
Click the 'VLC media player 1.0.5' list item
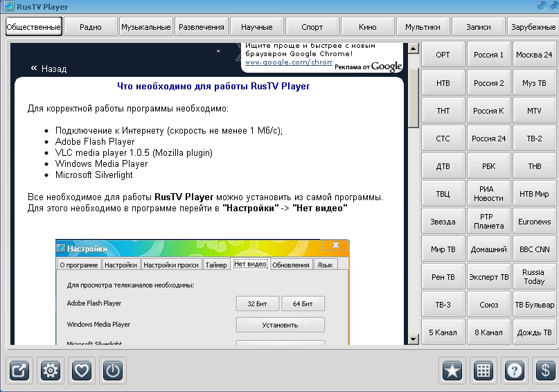click(134, 152)
